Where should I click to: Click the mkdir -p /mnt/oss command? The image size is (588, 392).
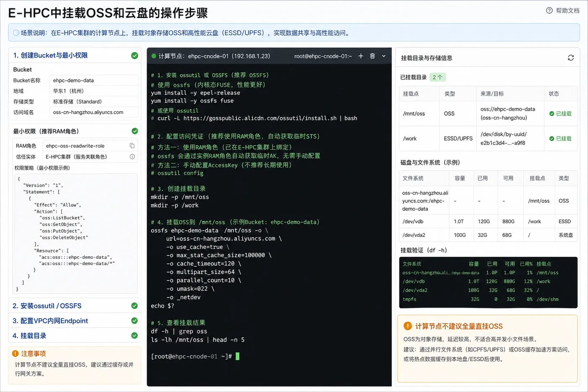[180, 197]
